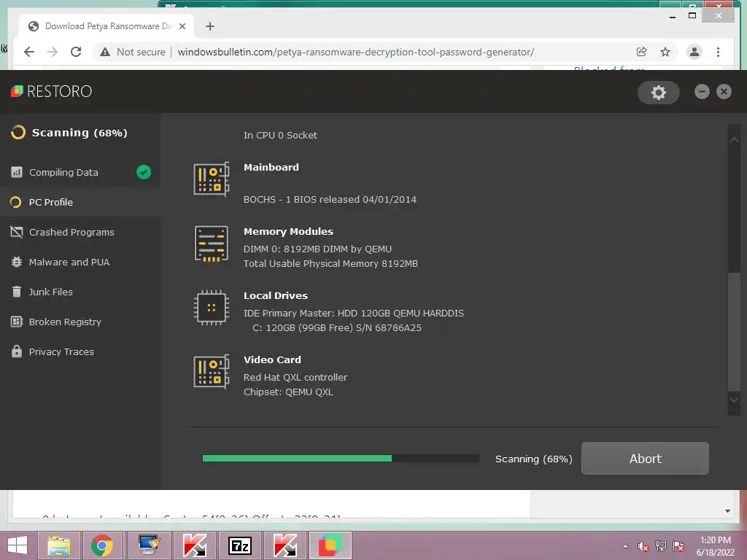747x560 pixels.
Task: Click the Compiling Data chart icon
Action: pos(17,172)
